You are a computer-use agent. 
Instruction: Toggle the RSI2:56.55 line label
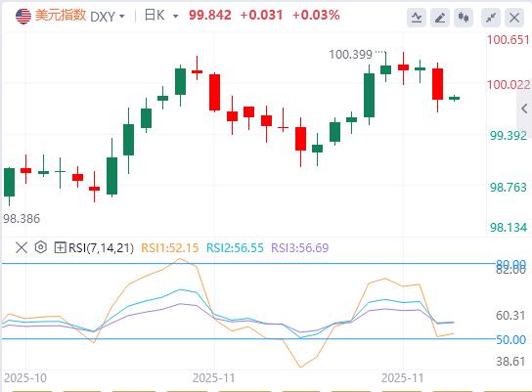(x=235, y=248)
